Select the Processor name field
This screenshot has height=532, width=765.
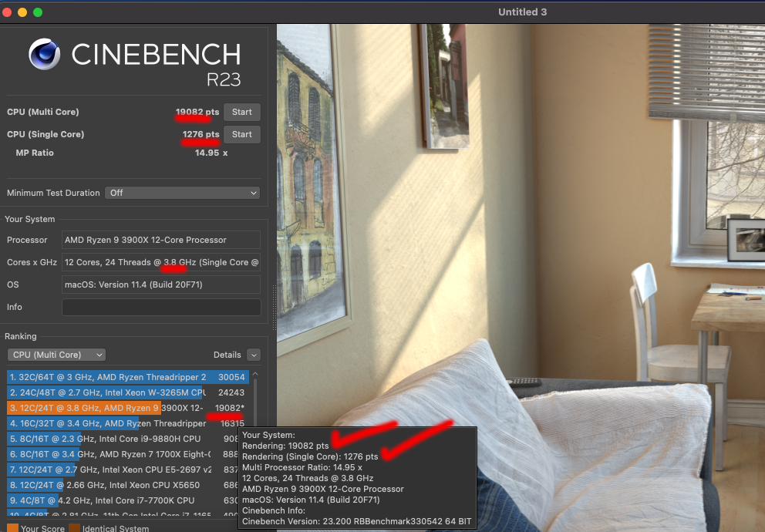point(160,240)
